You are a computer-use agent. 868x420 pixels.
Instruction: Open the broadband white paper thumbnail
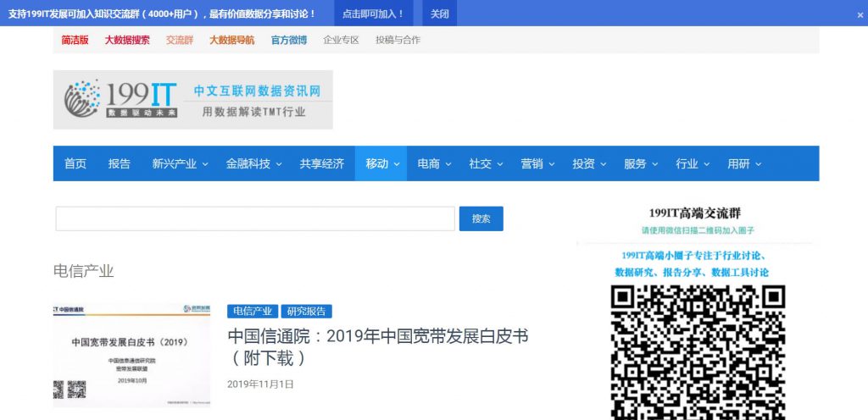coord(131,354)
